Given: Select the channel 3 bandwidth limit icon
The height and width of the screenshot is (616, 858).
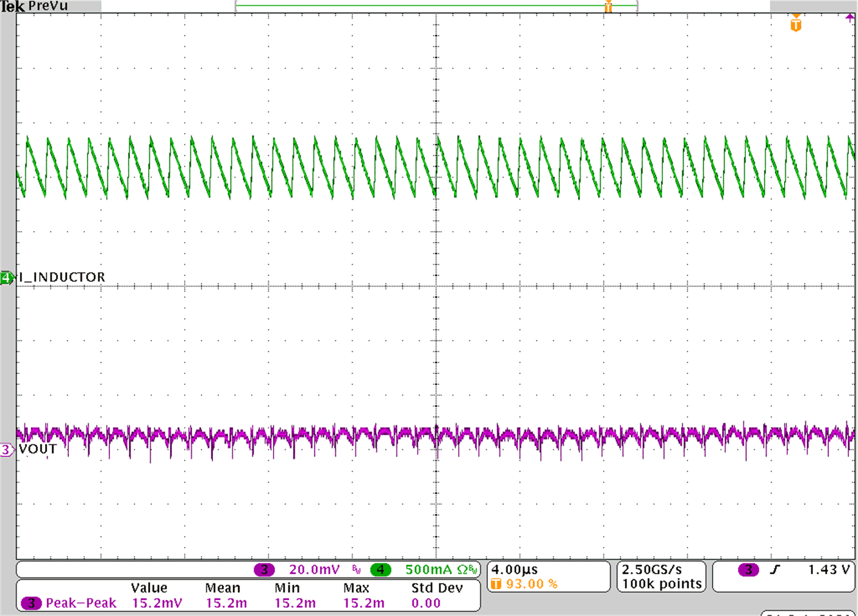Looking at the screenshot, I should [x=356, y=569].
